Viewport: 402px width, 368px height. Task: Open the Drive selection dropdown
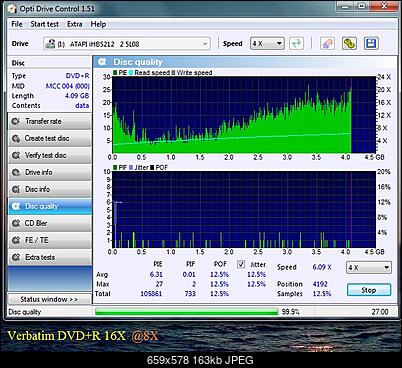[127, 44]
